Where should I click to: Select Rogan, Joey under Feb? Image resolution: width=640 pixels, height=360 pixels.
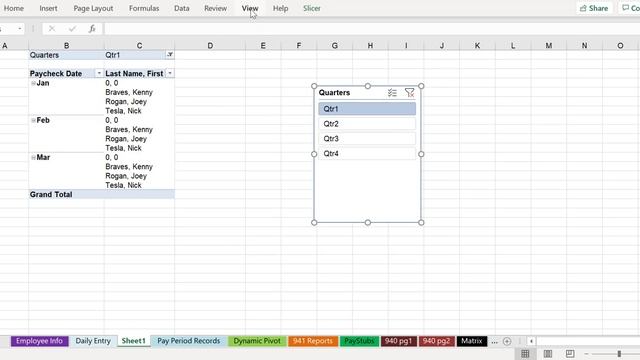(126, 139)
